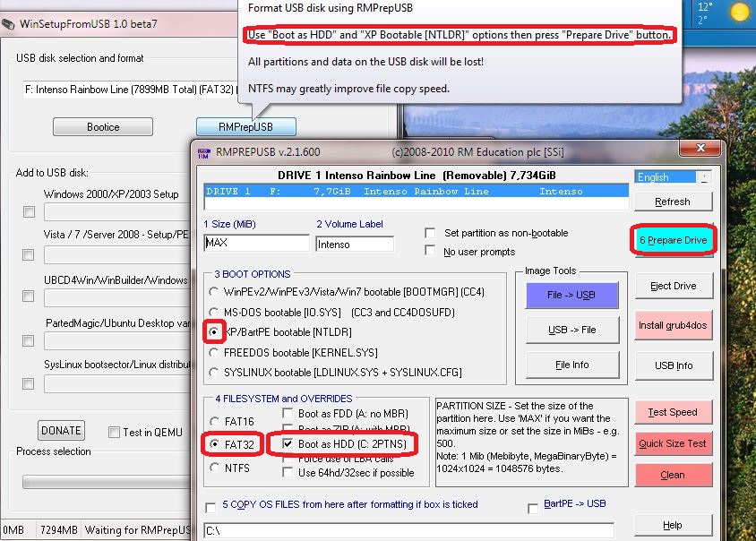The image size is (756, 541).
Task: Click Windows 2000/XP/2003 Setup path field
Action: pos(117,211)
